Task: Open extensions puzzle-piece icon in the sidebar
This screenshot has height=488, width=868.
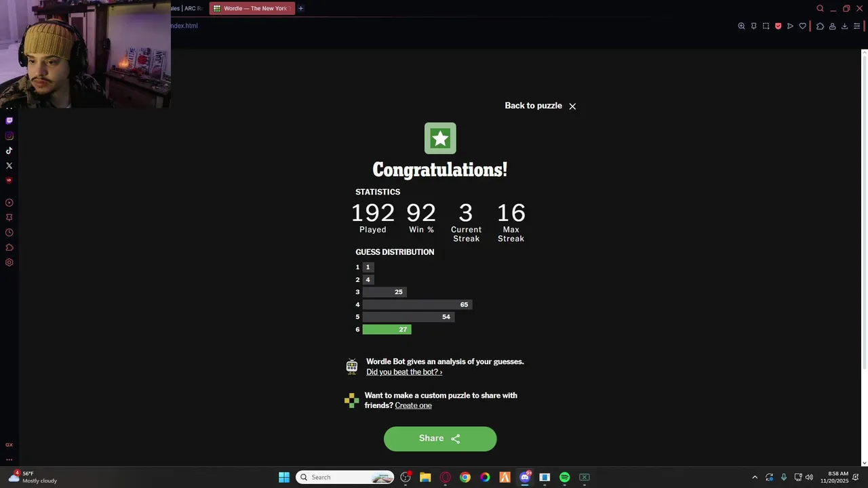Action: point(9,247)
